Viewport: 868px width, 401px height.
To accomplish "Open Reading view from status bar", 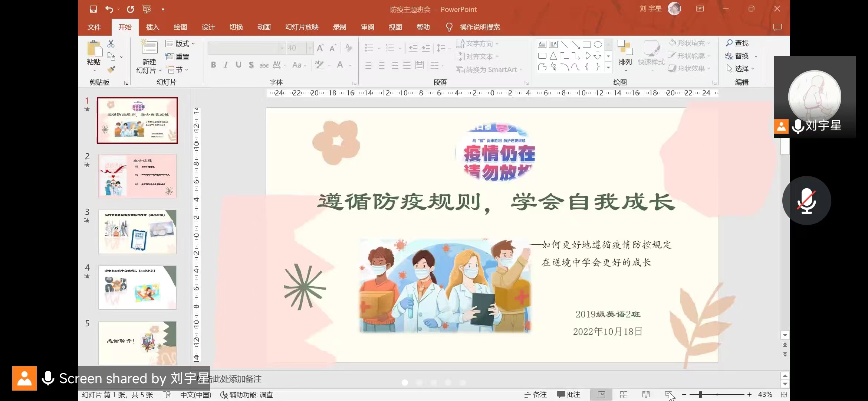I will coord(646,395).
